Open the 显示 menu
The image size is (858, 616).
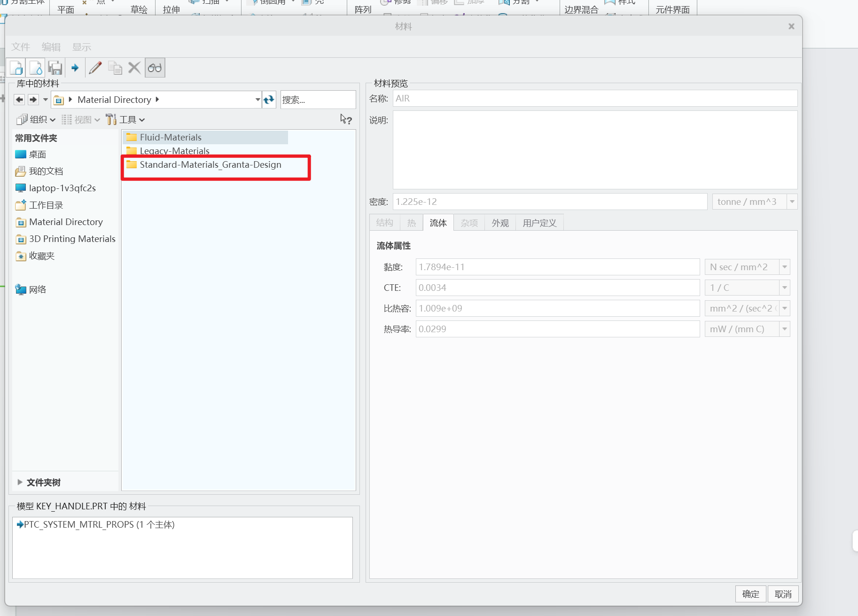[x=82, y=47]
